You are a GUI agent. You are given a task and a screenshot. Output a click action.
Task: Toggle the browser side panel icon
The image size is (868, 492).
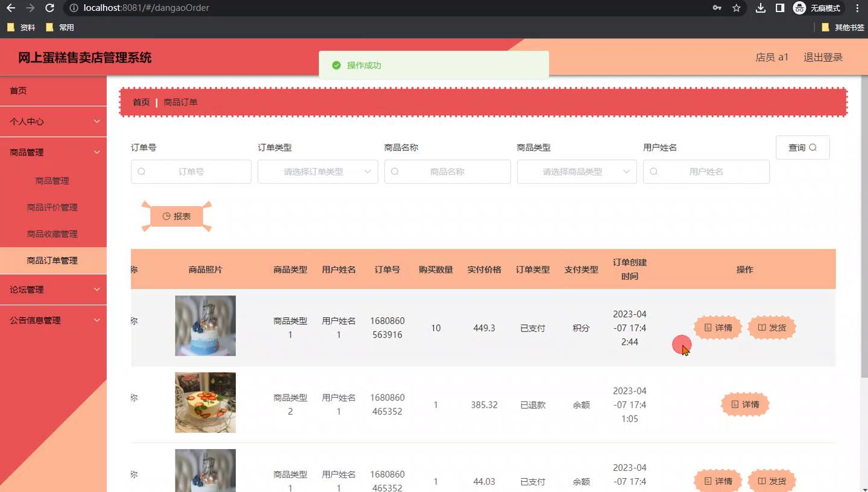point(780,8)
